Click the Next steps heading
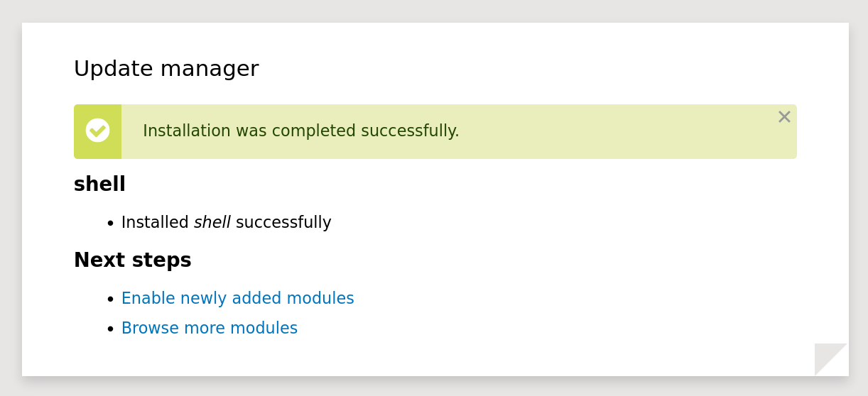868x396 pixels. click(132, 260)
